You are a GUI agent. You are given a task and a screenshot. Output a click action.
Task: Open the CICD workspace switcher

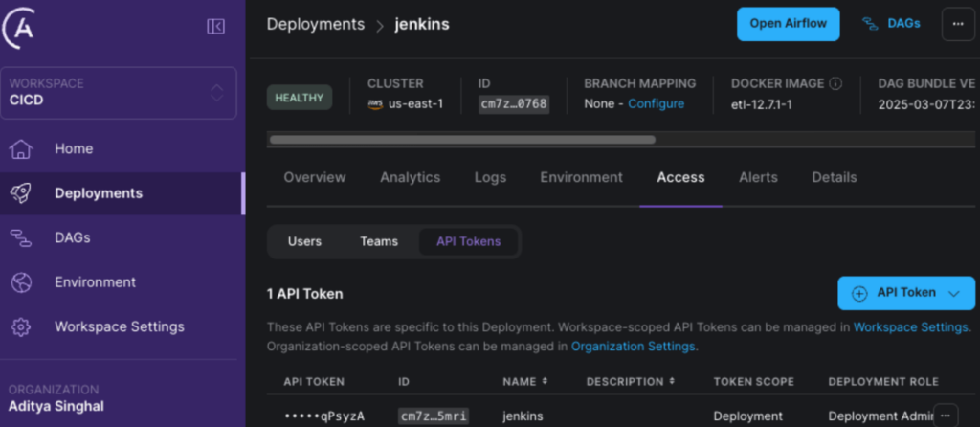(x=119, y=93)
